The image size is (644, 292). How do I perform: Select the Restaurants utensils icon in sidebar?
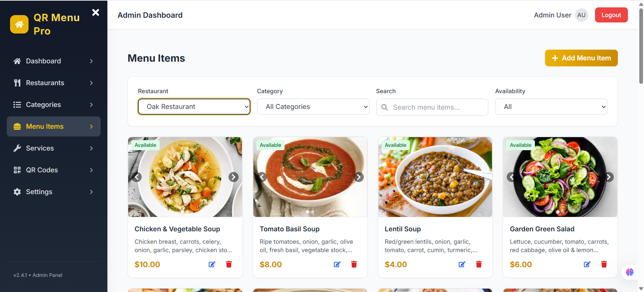point(17,83)
